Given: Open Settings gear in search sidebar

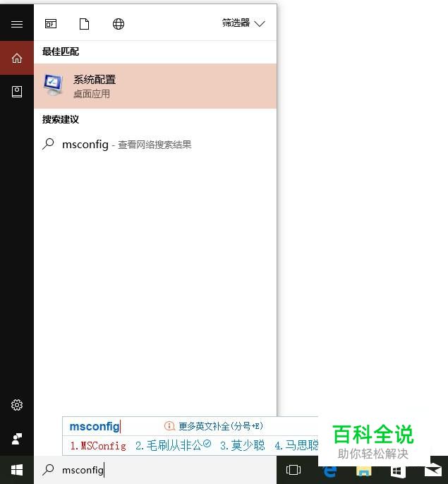Looking at the screenshot, I should tap(17, 405).
